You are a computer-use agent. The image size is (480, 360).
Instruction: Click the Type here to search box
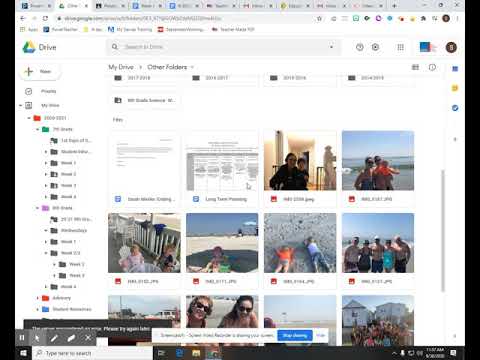click(93, 353)
